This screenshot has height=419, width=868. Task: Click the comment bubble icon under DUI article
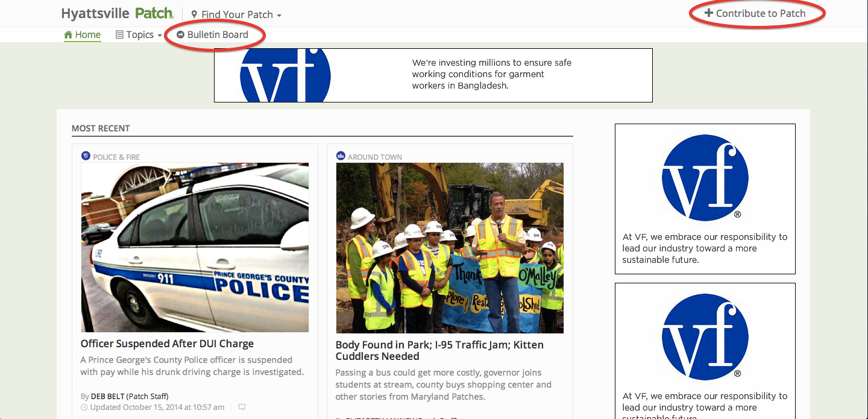[242, 407]
